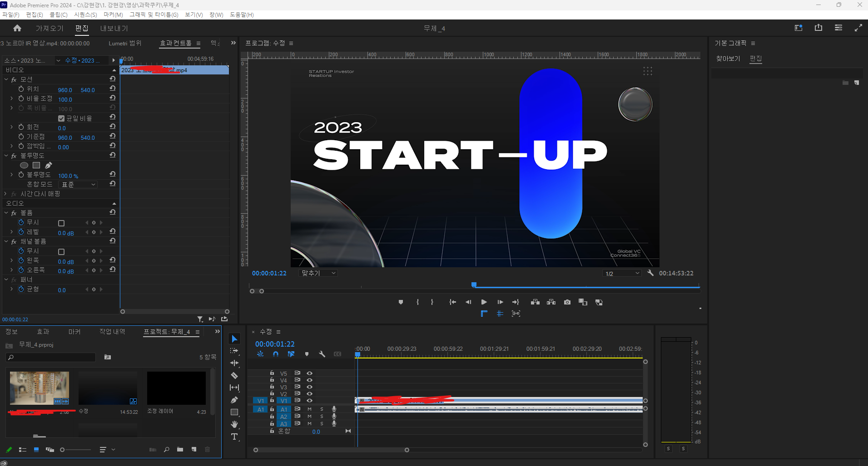Viewport: 868px width, 466px height.
Task: Toggle full screen video icon
Action: [x=858, y=28]
